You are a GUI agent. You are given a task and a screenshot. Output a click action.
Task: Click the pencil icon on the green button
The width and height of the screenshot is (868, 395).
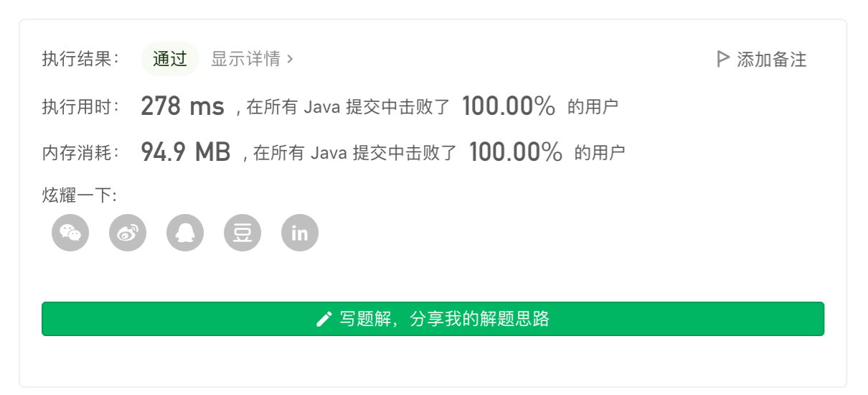point(324,319)
